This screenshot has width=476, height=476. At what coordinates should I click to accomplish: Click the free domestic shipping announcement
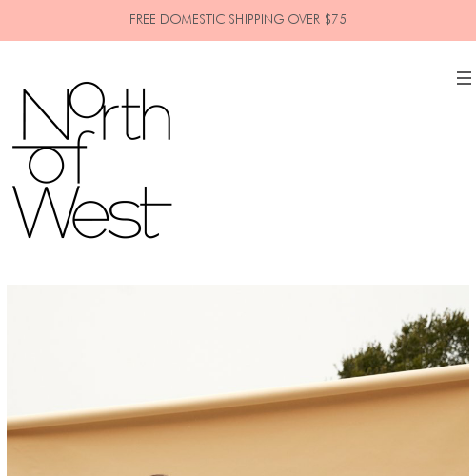click(238, 19)
